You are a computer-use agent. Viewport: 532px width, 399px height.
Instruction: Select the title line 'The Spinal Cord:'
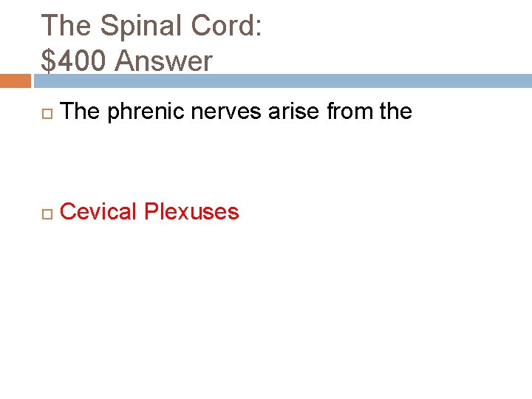tap(151, 26)
